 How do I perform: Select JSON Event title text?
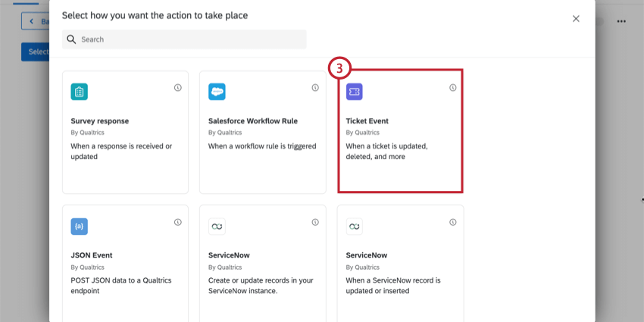pos(92,255)
